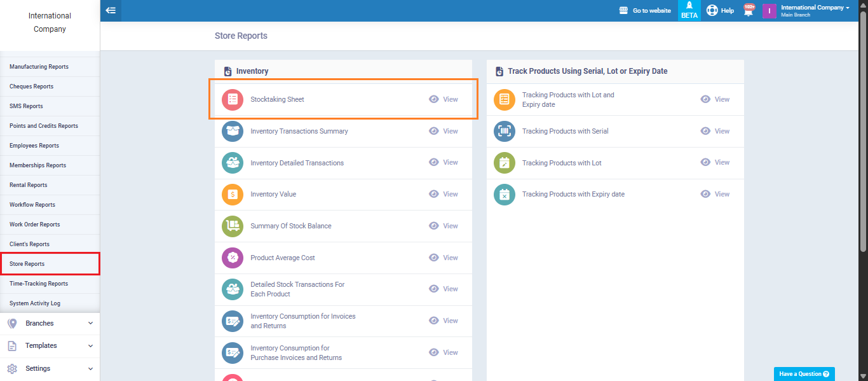Click the Go to website link
The width and height of the screenshot is (868, 381).
[645, 11]
